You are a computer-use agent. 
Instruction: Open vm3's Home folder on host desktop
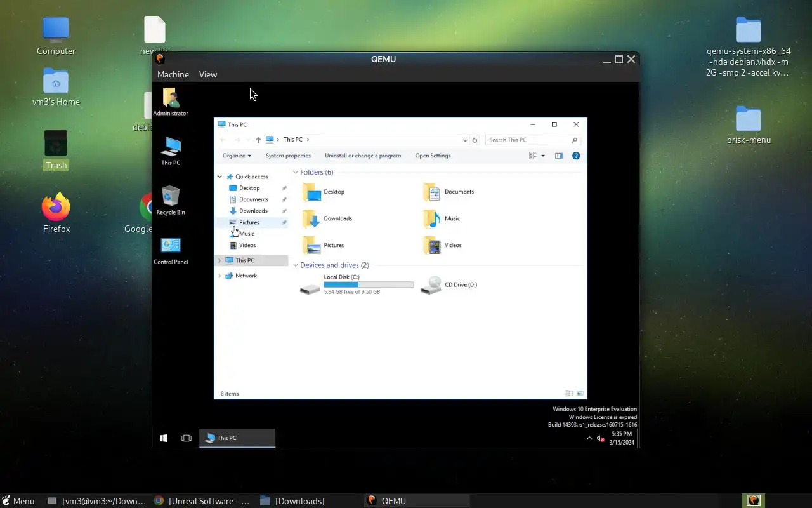(x=56, y=87)
